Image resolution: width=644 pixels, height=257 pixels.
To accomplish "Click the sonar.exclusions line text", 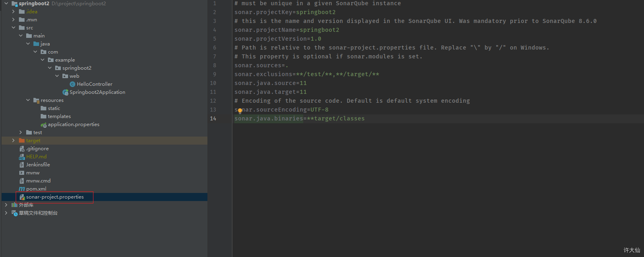I will pyautogui.click(x=307, y=74).
